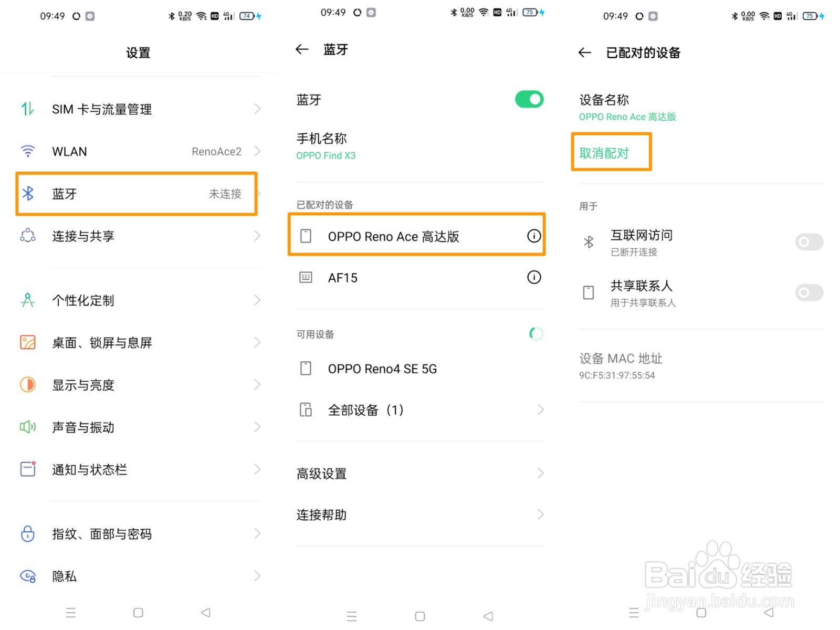
Task: Enable the 共享联系人 toggle
Action: coord(808,292)
